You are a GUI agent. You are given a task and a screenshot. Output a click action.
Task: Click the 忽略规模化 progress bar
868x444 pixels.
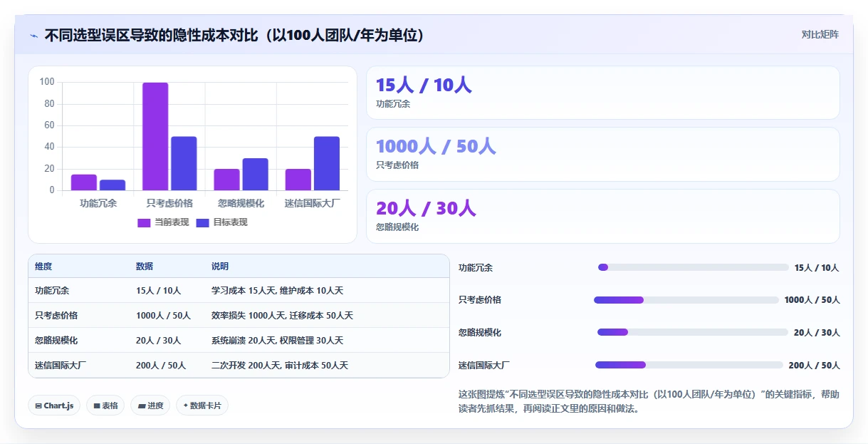coord(693,332)
